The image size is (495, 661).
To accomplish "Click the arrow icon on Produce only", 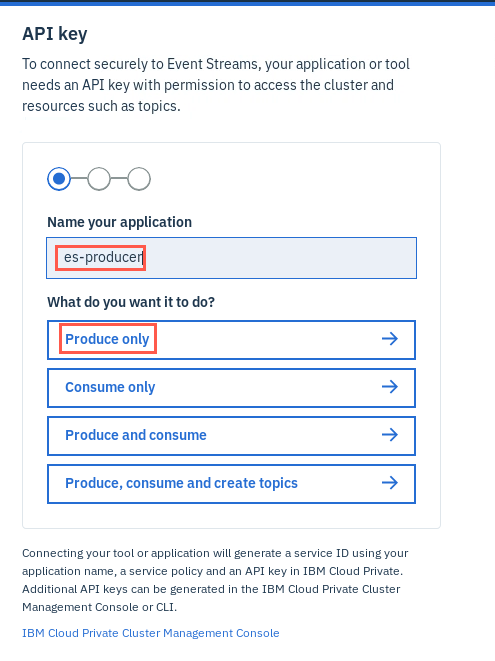I will (x=390, y=339).
